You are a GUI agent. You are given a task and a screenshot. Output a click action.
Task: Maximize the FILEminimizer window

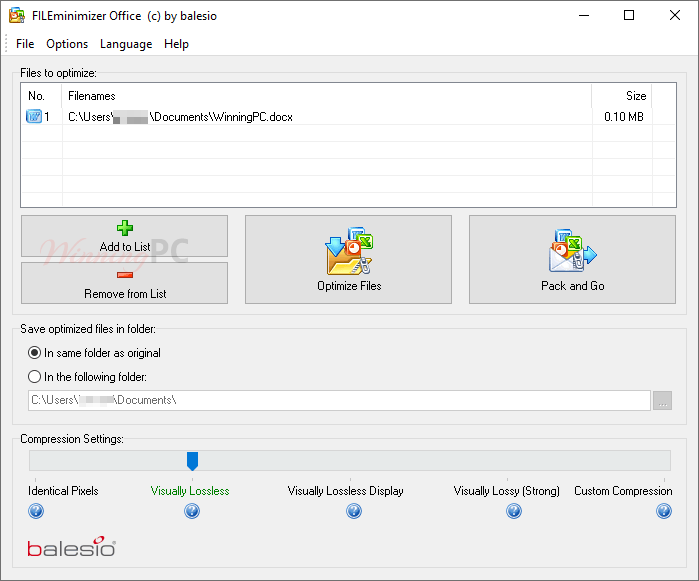(x=629, y=16)
